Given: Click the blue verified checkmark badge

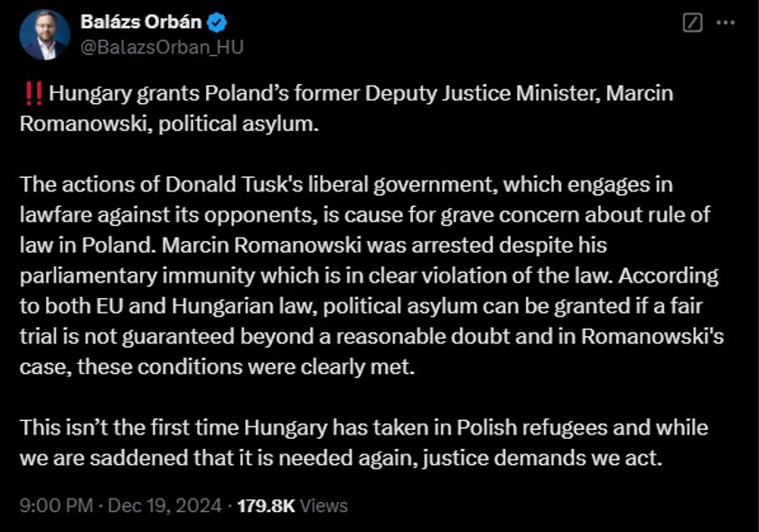Looking at the screenshot, I should pyautogui.click(x=217, y=23).
